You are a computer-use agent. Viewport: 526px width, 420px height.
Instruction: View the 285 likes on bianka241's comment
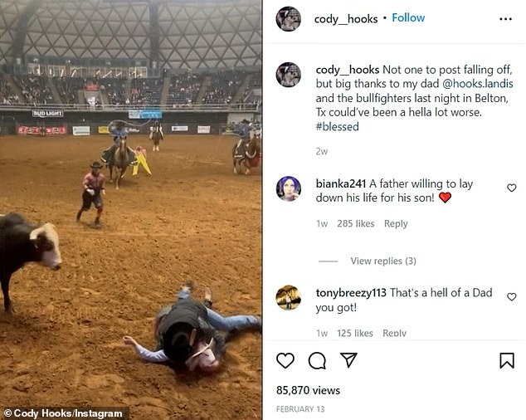pos(356,223)
